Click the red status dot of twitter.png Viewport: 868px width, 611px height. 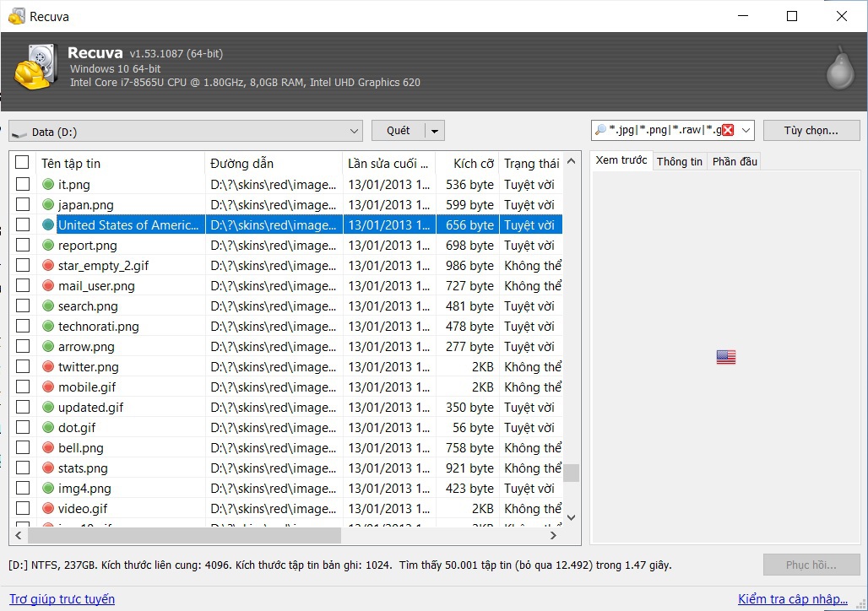coord(48,367)
